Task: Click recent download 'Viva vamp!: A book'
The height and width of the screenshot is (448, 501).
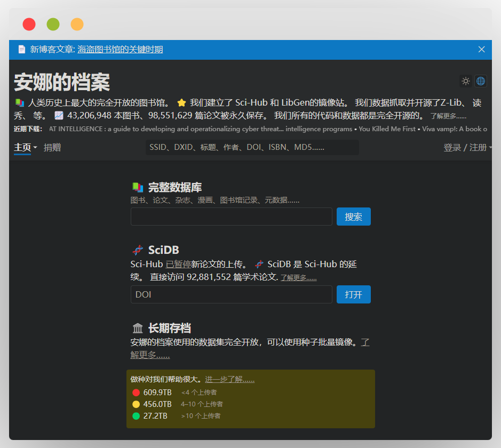Action: click(x=455, y=129)
